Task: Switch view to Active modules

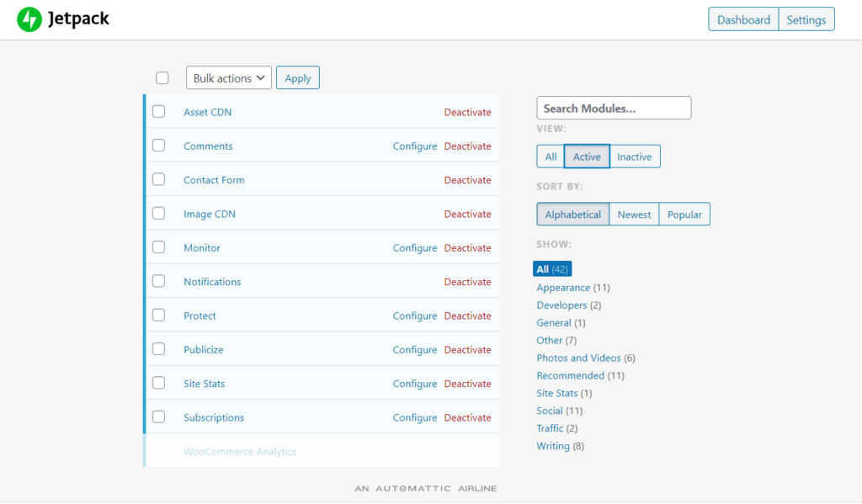Action: 587,157
